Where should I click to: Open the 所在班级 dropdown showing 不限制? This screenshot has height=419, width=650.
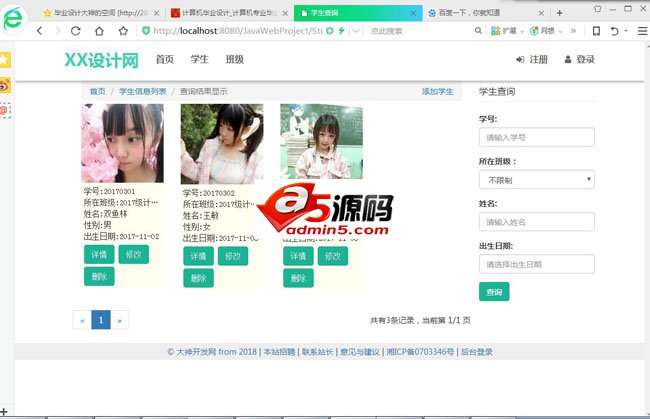pos(537,179)
